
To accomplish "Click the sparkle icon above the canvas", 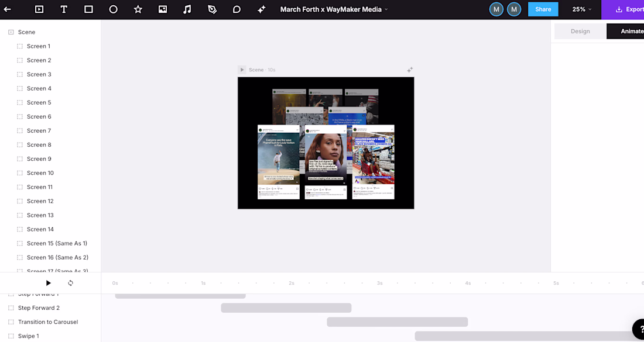I will point(410,70).
